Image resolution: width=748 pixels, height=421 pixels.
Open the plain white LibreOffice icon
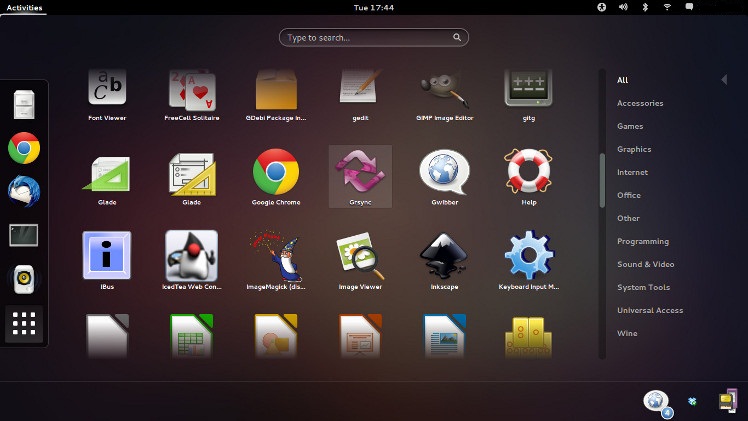(107, 336)
